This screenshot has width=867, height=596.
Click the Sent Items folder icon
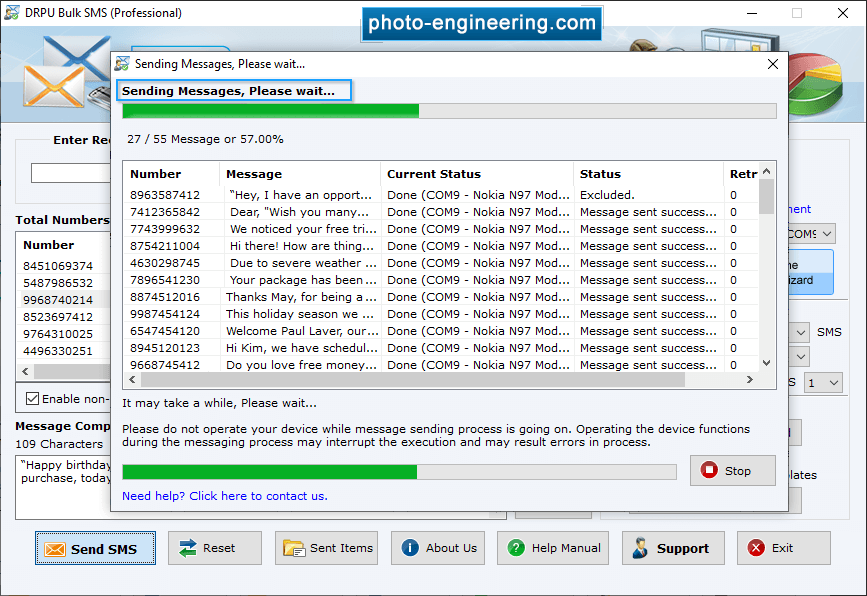coord(294,548)
